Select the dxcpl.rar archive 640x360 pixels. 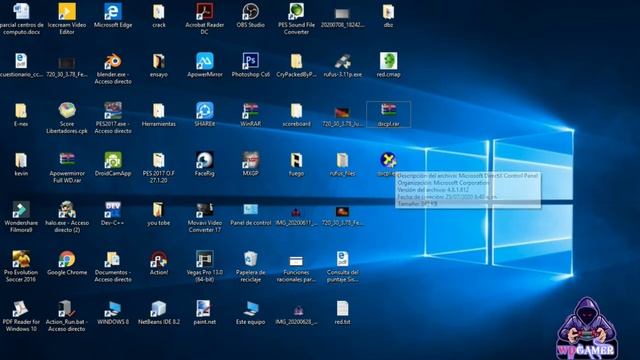[x=388, y=115]
